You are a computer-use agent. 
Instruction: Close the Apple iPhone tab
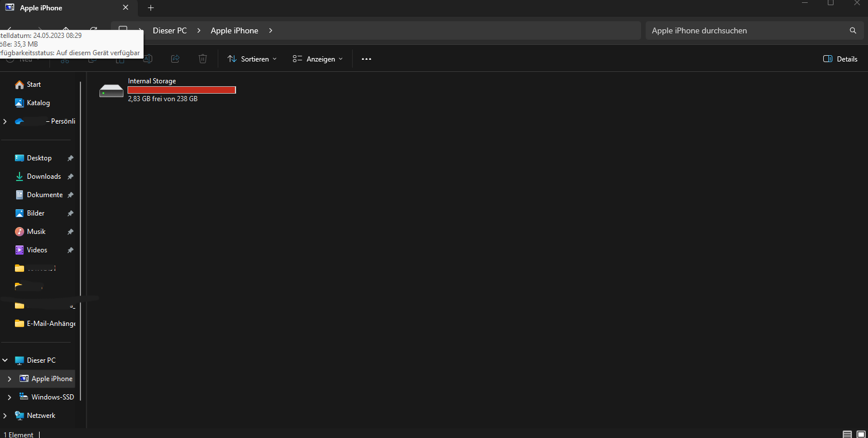pos(126,8)
